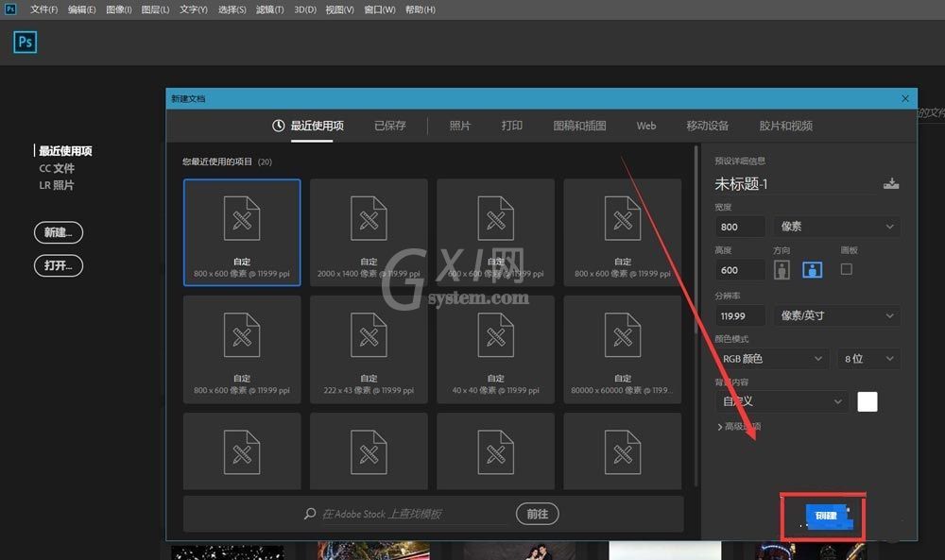The height and width of the screenshot is (560, 945).
Task: Select portrait orientation icon
Action: coord(782,270)
